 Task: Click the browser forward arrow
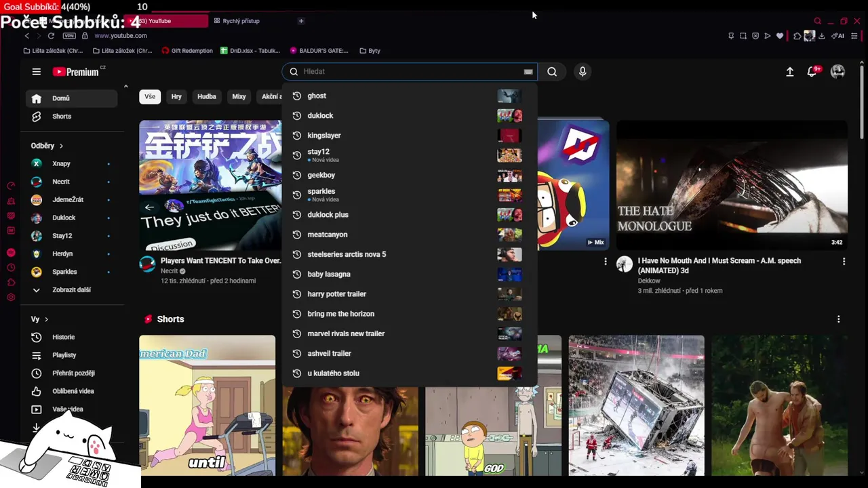(x=39, y=36)
